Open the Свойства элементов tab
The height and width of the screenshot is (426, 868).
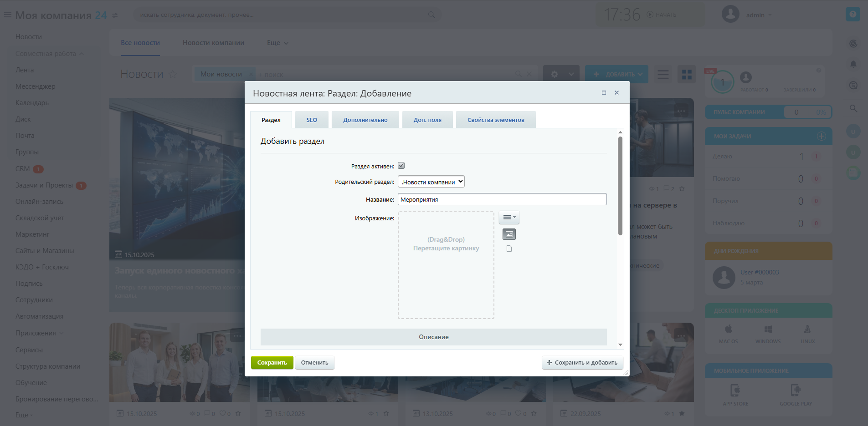click(x=495, y=120)
